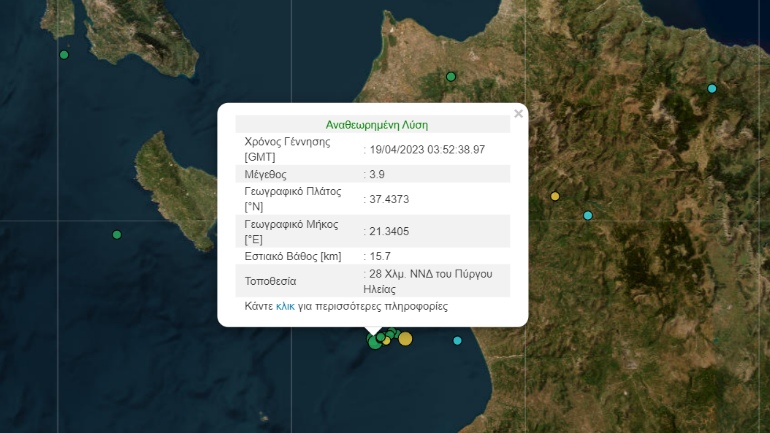770x433 pixels.
Task: Click the location text '28 Χλμ. ΝΝΔ του Πύργου Ηλείας'
Action: coord(428,281)
